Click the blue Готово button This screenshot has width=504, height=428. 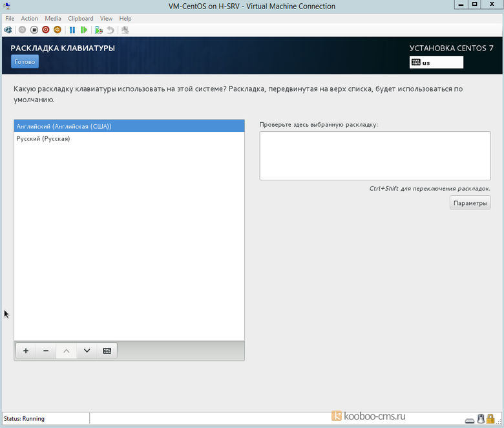click(25, 61)
